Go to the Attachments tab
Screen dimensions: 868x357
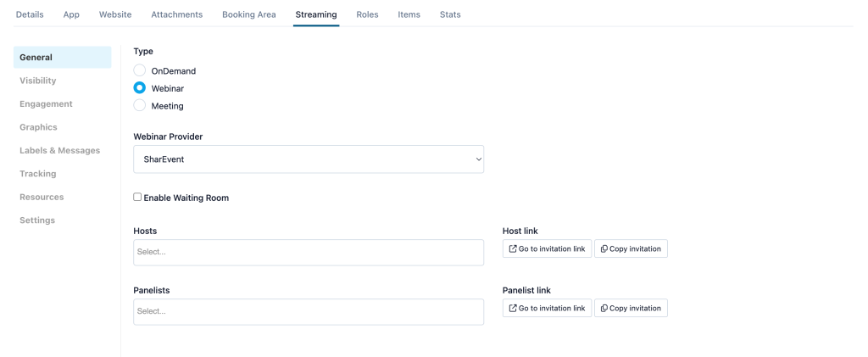176,15
